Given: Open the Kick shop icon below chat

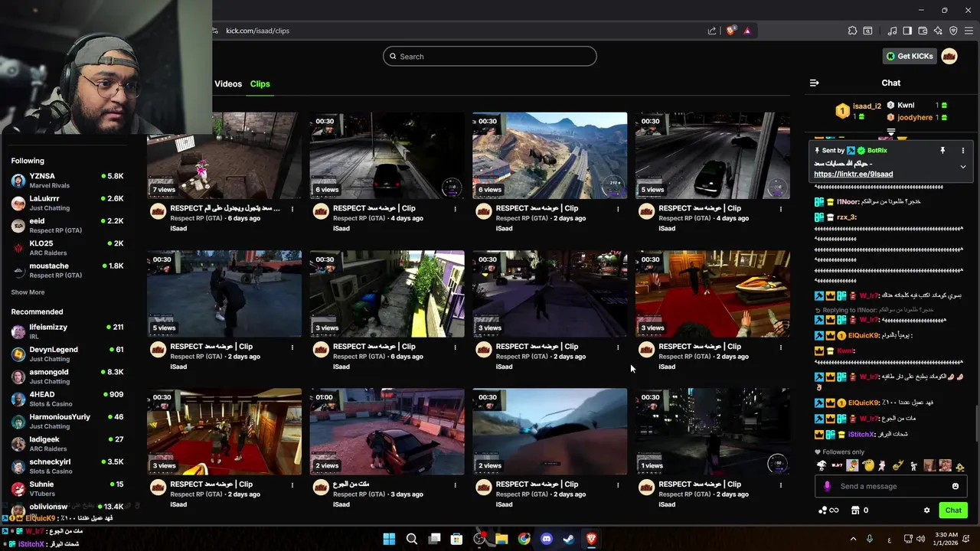Looking at the screenshot, I should coord(855,510).
